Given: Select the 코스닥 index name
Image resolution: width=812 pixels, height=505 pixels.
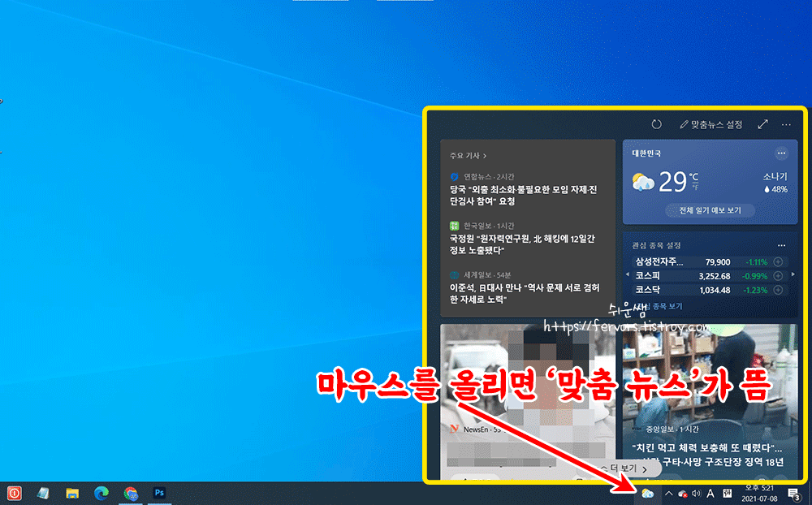Looking at the screenshot, I should tap(647, 290).
